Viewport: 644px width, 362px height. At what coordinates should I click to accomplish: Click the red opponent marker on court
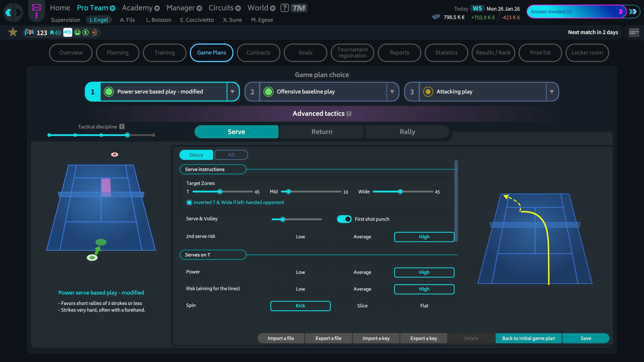point(114,154)
